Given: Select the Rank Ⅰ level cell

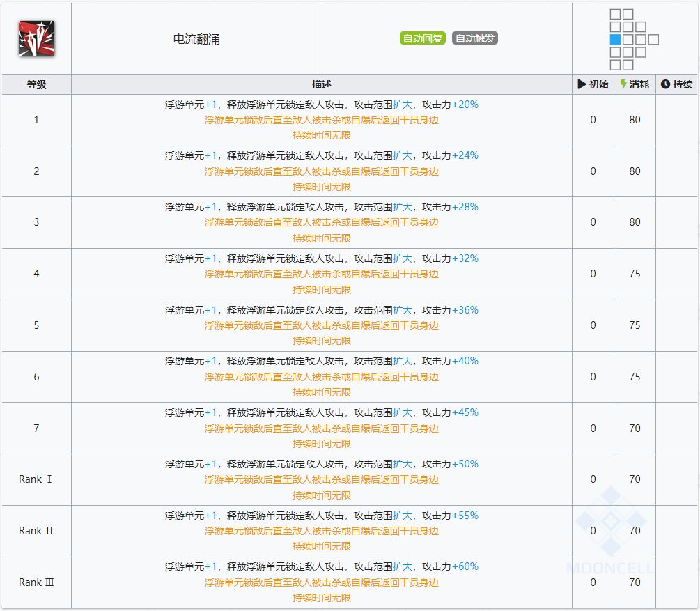Looking at the screenshot, I should click(36, 479).
